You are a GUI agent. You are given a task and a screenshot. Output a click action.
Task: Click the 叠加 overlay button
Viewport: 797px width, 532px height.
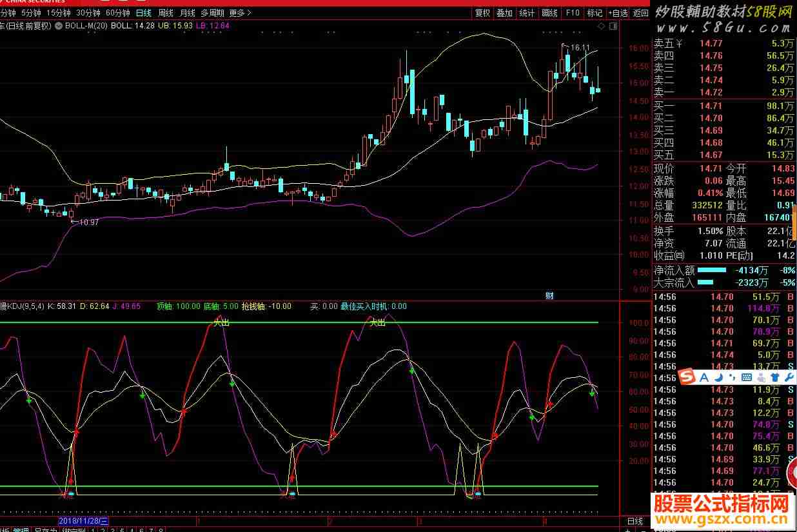point(505,12)
